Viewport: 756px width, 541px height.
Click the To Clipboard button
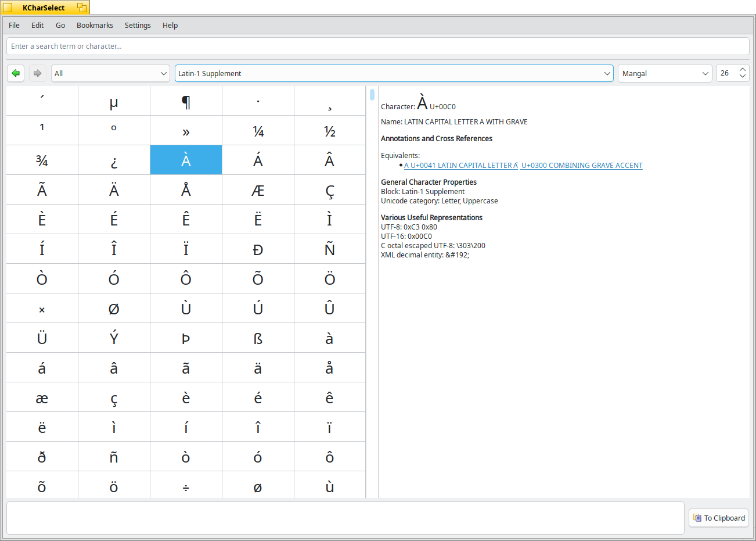718,518
